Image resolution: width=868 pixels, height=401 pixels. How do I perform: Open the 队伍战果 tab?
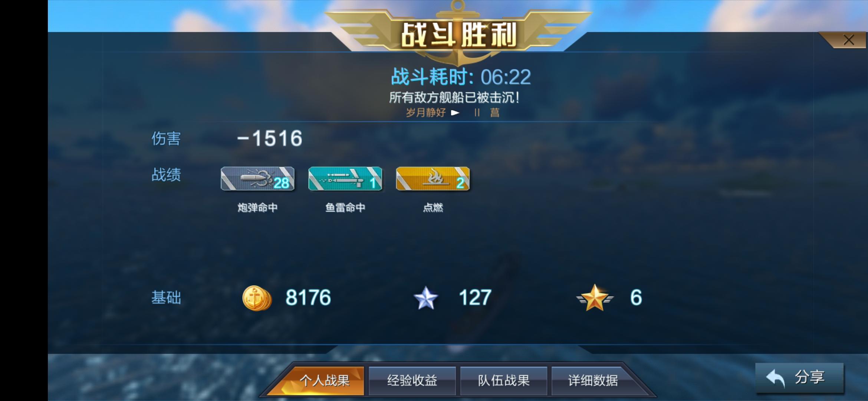[503, 381]
